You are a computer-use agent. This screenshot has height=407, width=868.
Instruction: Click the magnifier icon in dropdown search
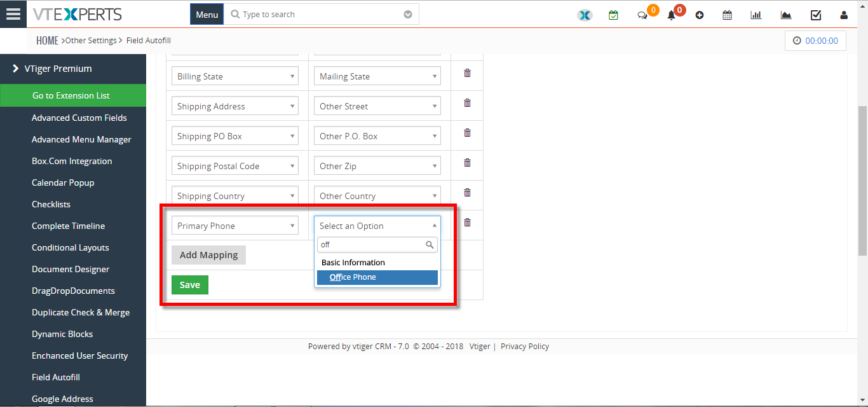point(430,245)
